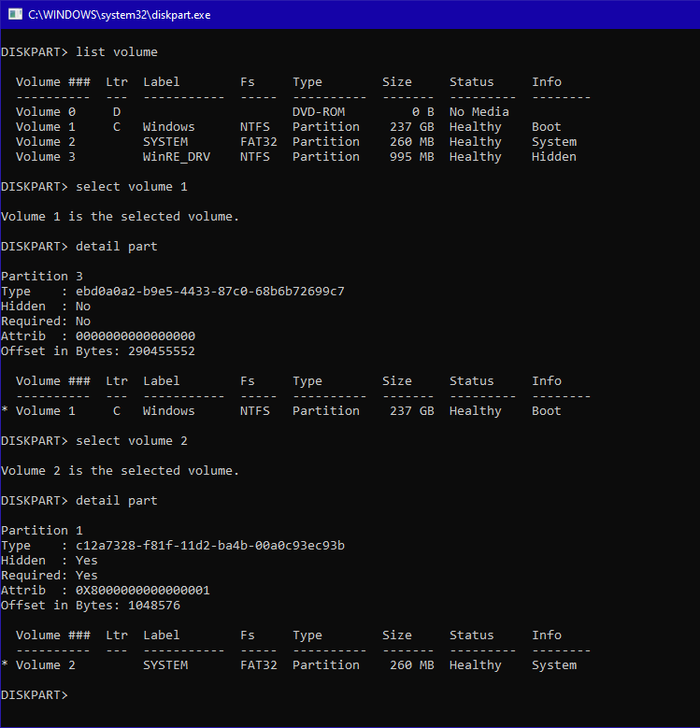This screenshot has width=700, height=728.
Task: Click the empty DISKPART prompt at the bottom
Action: [x=35, y=695]
